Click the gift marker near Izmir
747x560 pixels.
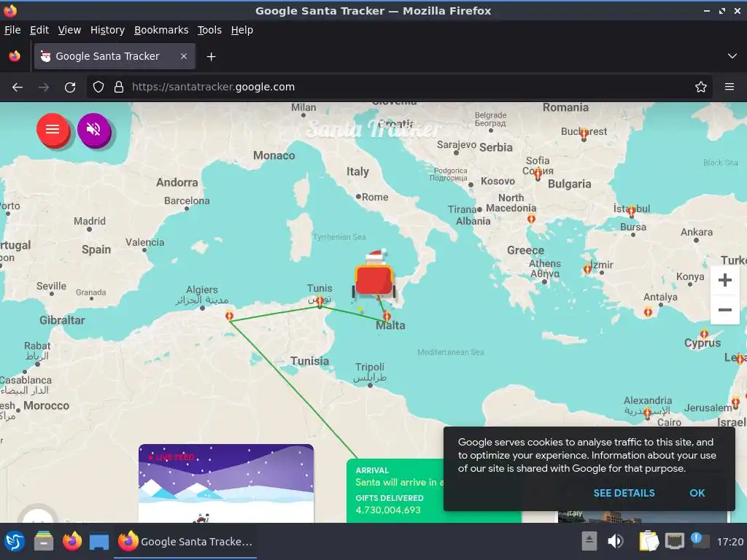[x=587, y=270]
